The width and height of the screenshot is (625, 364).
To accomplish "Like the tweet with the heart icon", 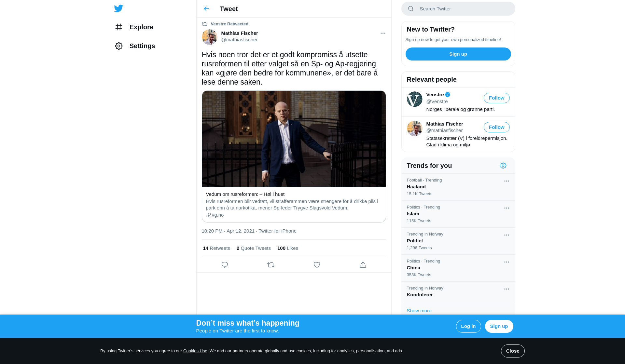I will click(317, 265).
